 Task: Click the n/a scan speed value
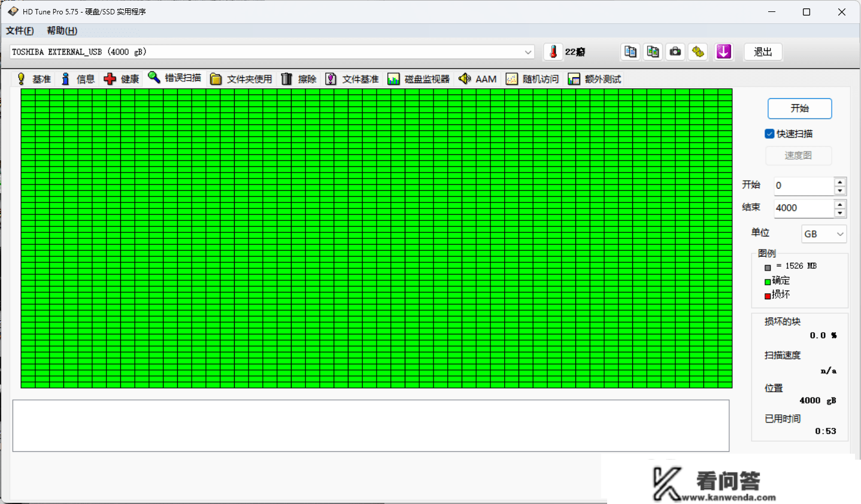pyautogui.click(x=829, y=371)
